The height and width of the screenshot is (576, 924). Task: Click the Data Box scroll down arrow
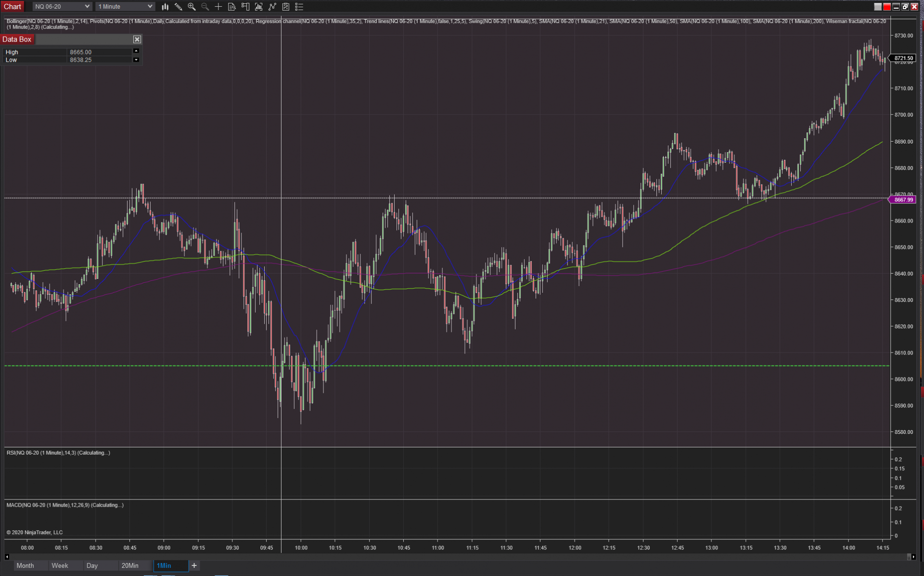coord(136,60)
